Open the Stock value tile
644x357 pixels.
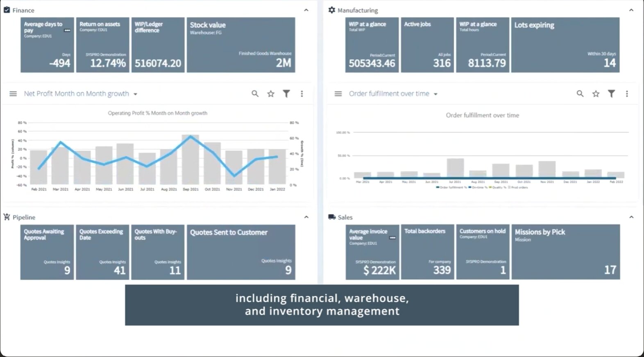(241, 45)
